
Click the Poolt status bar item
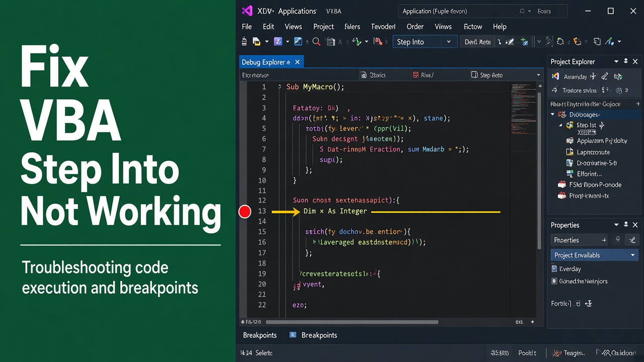coord(527,353)
